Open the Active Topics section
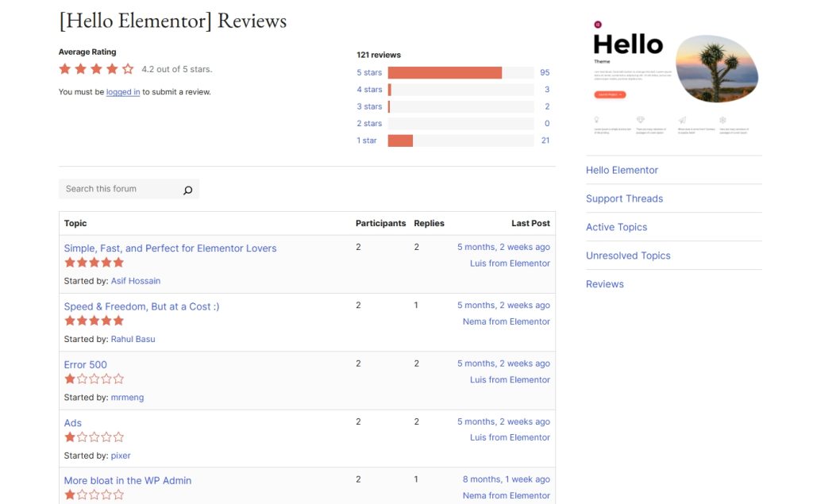This screenshot has width=813, height=504. point(617,227)
